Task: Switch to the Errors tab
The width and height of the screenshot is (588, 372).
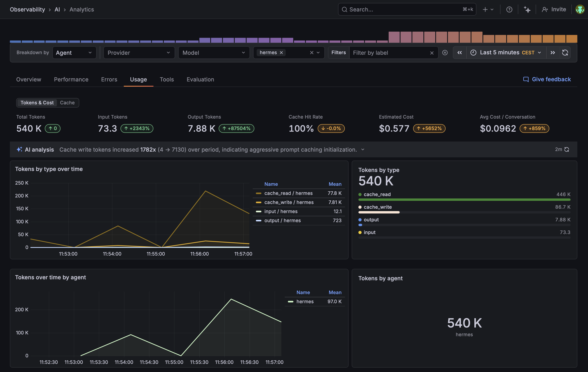Action: [x=109, y=79]
